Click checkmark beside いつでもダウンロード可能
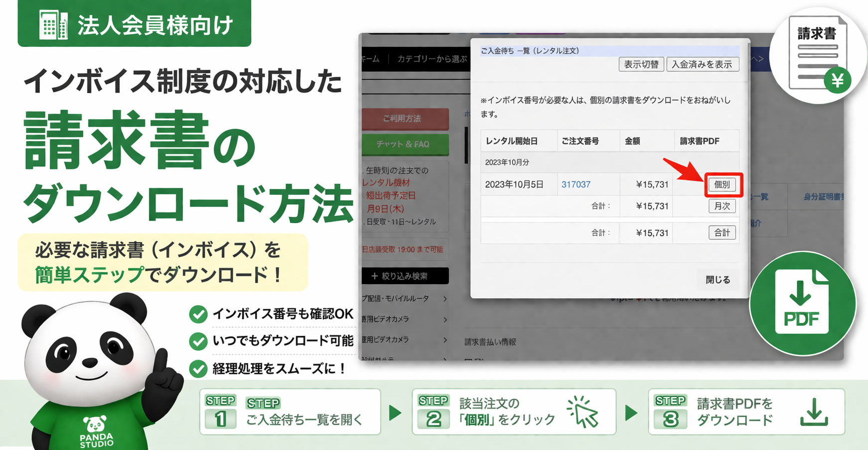Viewport: 868px width, 450px height. [x=198, y=341]
